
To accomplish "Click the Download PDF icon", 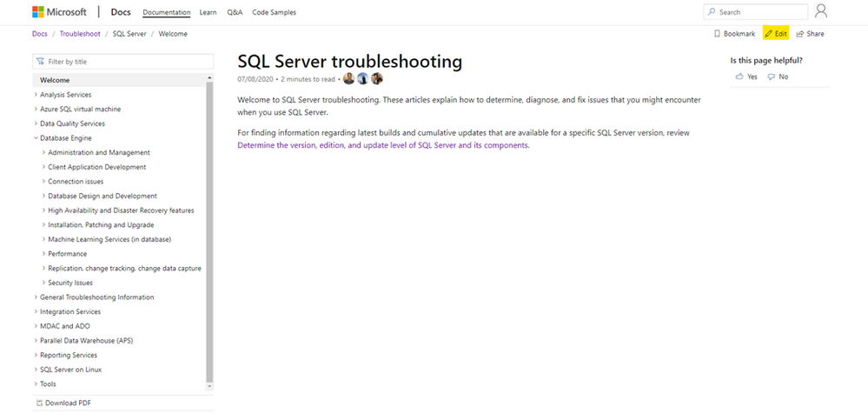I will pos(39,403).
